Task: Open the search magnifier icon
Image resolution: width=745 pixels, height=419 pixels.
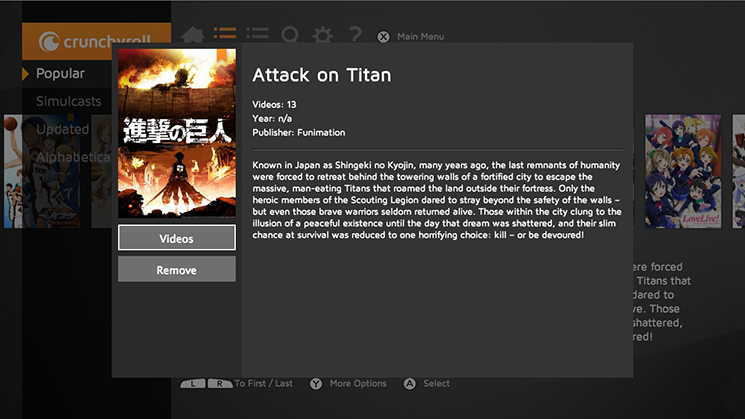Action: coord(290,36)
